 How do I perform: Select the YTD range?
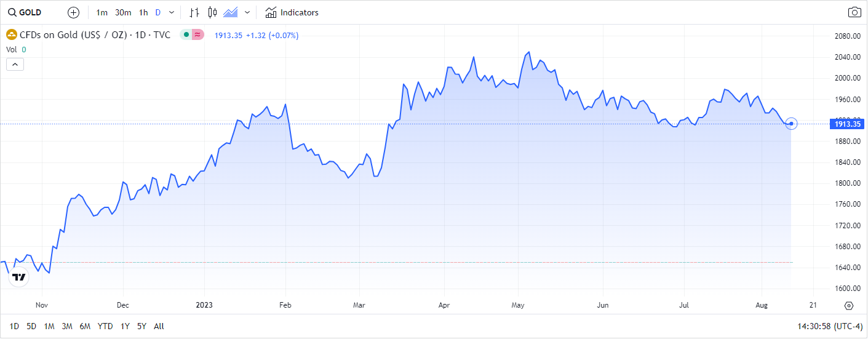coord(105,327)
